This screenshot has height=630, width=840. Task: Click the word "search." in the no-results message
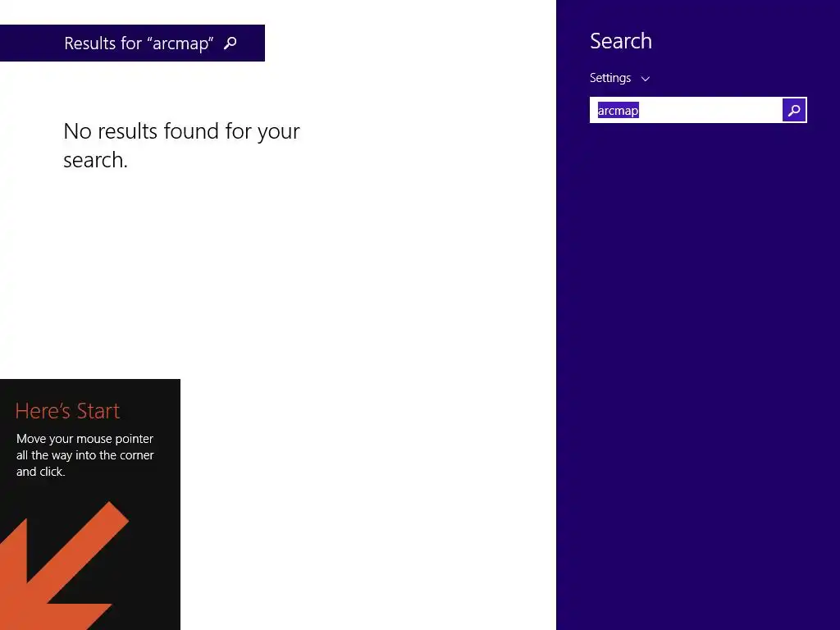(95, 160)
